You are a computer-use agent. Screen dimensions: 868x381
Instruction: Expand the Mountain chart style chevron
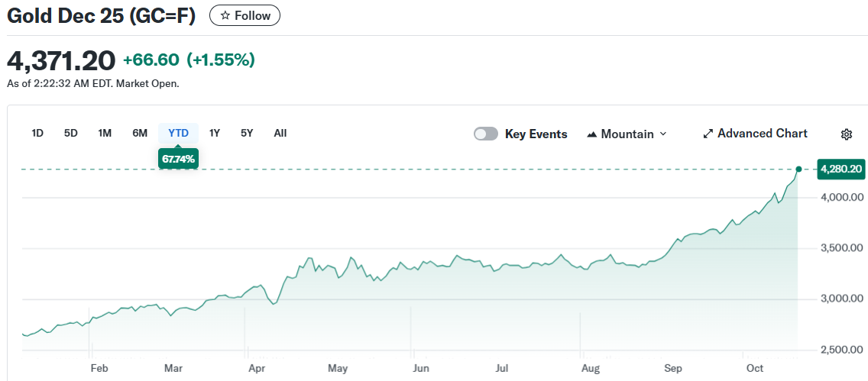pyautogui.click(x=662, y=134)
